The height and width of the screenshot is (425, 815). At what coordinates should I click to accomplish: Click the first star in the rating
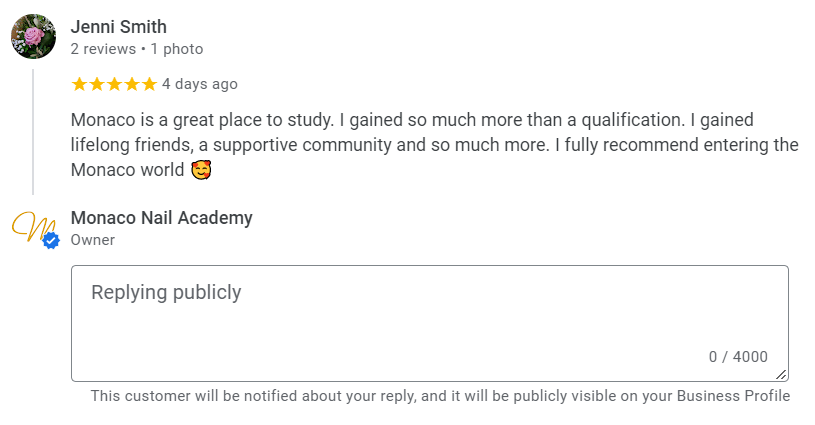coord(79,84)
